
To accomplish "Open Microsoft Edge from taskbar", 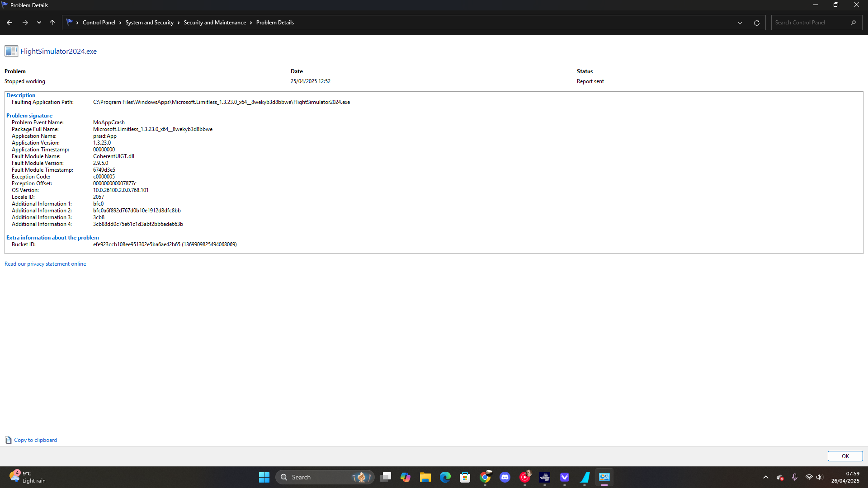I will [445, 477].
